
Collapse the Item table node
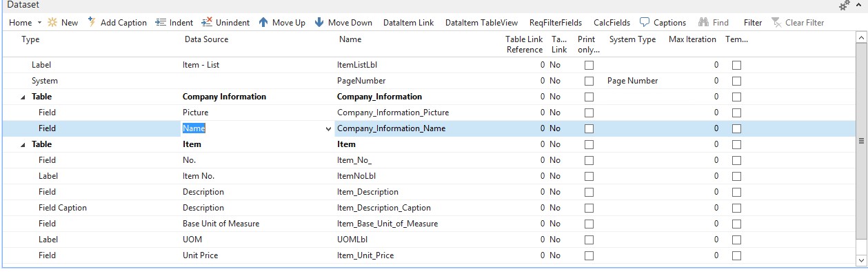point(23,145)
